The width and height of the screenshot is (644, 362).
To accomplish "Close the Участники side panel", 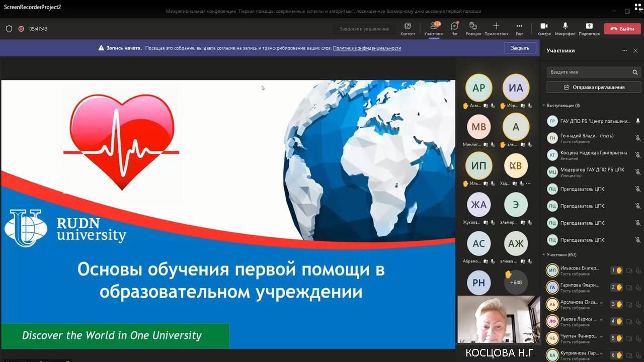I will click(x=635, y=51).
